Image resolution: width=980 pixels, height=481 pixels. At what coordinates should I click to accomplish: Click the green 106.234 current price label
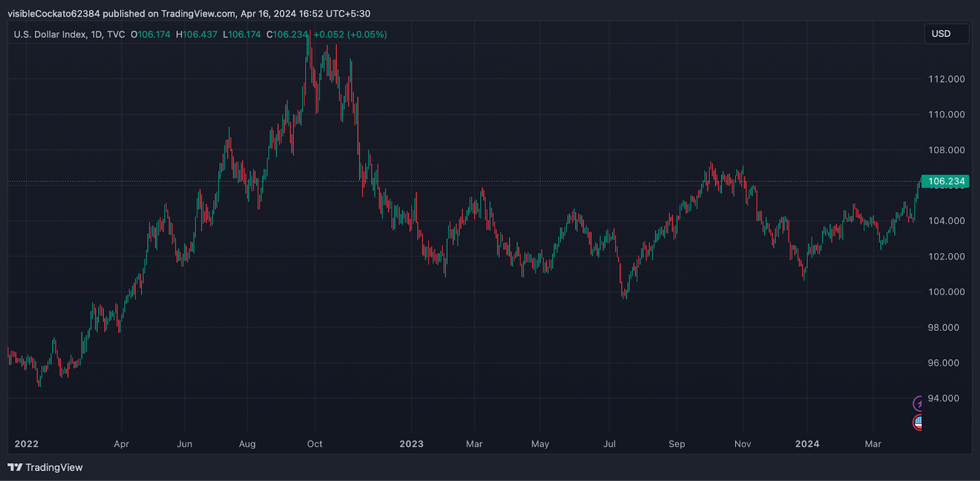[x=946, y=181]
